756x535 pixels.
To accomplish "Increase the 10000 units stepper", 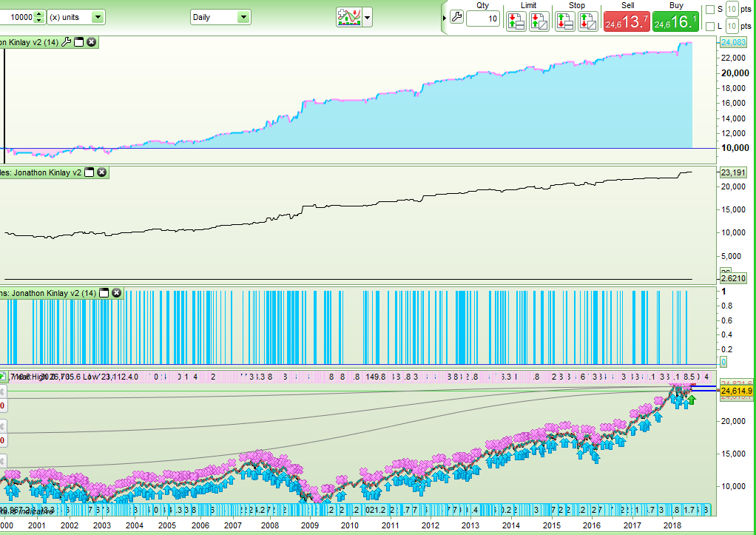I will (x=39, y=14).
